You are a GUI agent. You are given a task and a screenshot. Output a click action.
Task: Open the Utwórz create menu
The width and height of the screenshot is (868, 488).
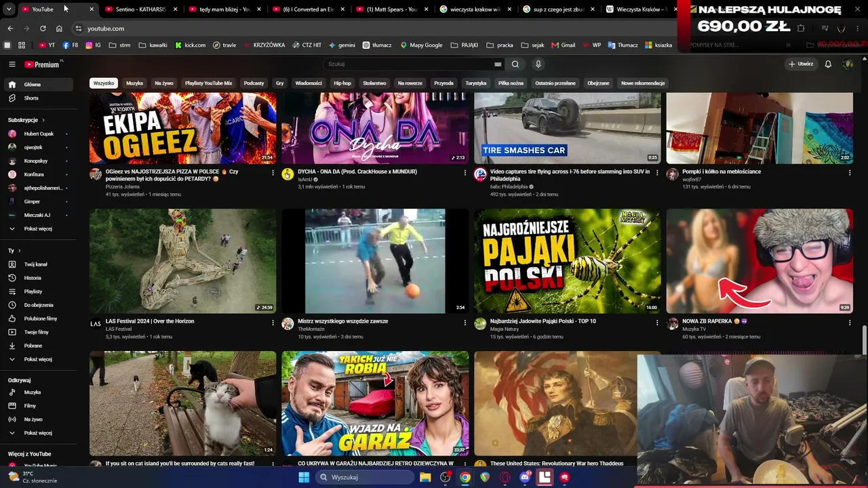[801, 64]
